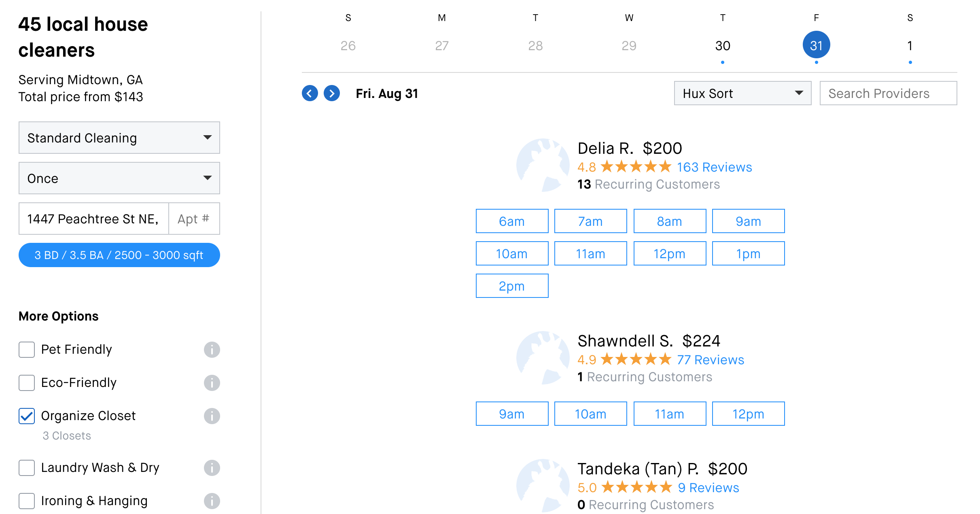
Task: Open Eco-Friendly info icon
Action: (x=212, y=383)
